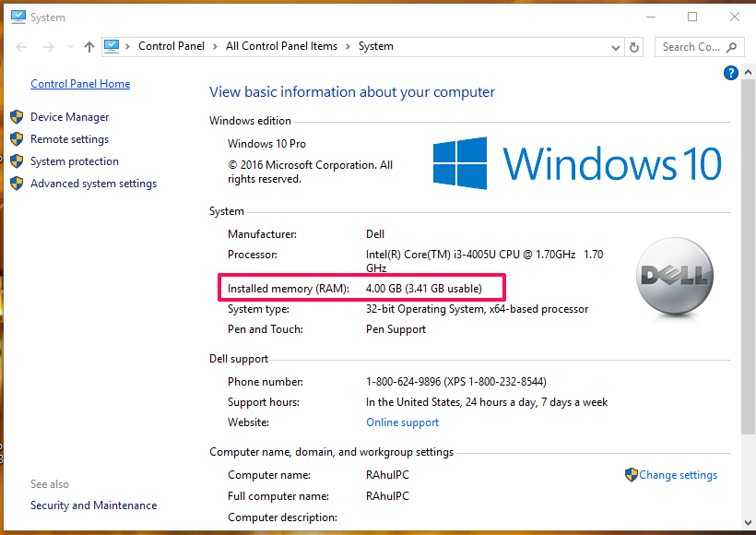Click 'View basic information about your computer' heading
Image resolution: width=756 pixels, height=535 pixels.
[352, 91]
